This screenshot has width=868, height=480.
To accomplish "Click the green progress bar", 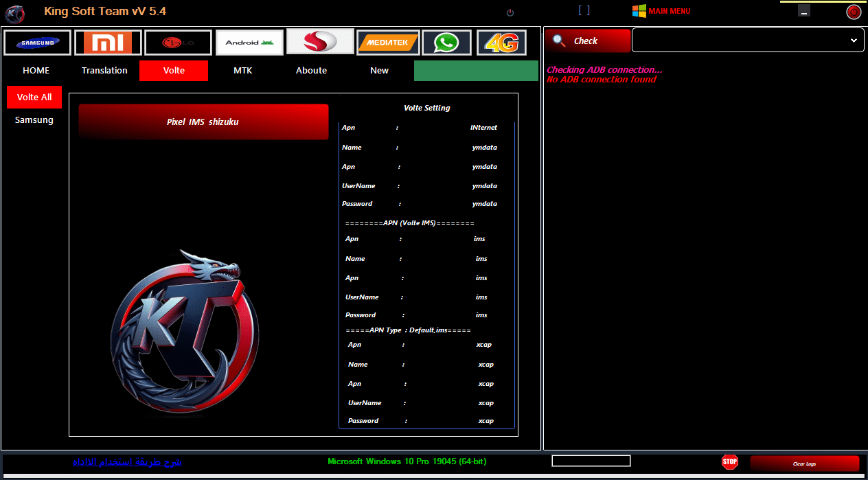I will pos(476,70).
